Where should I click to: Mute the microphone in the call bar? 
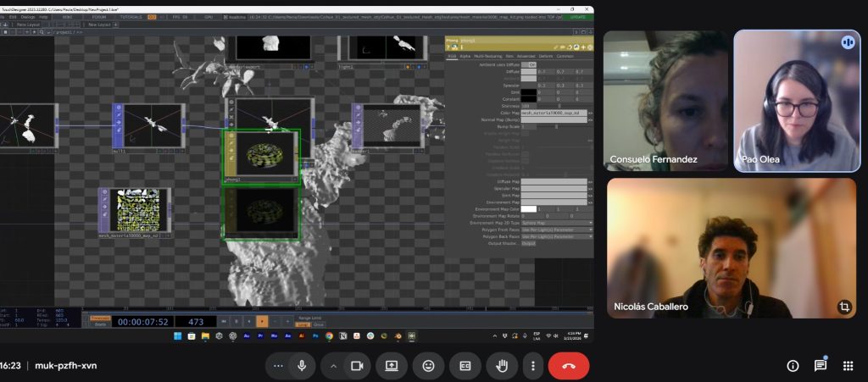[301, 366]
